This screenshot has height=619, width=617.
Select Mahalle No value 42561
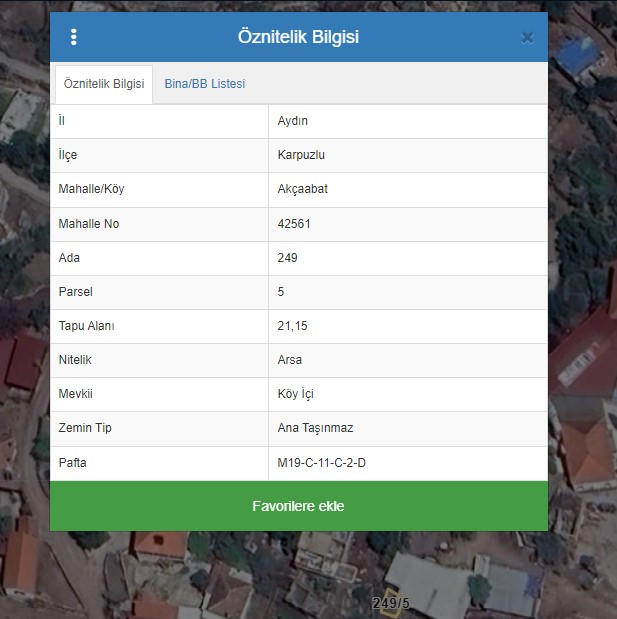(294, 224)
